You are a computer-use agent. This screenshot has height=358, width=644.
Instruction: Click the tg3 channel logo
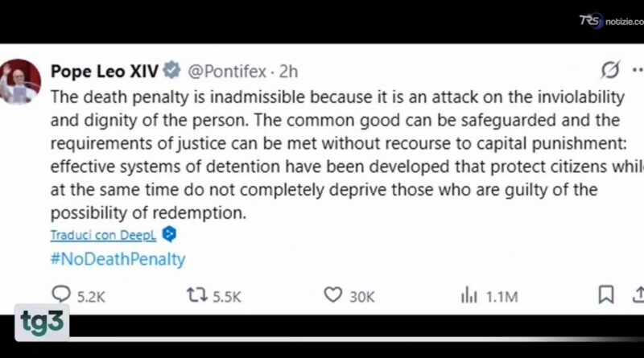42,323
